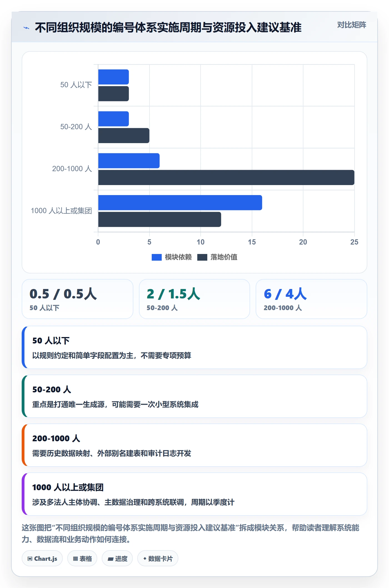The image size is (389, 588).
Task: Click the icon in Chart.js tag
Action: tap(30, 559)
